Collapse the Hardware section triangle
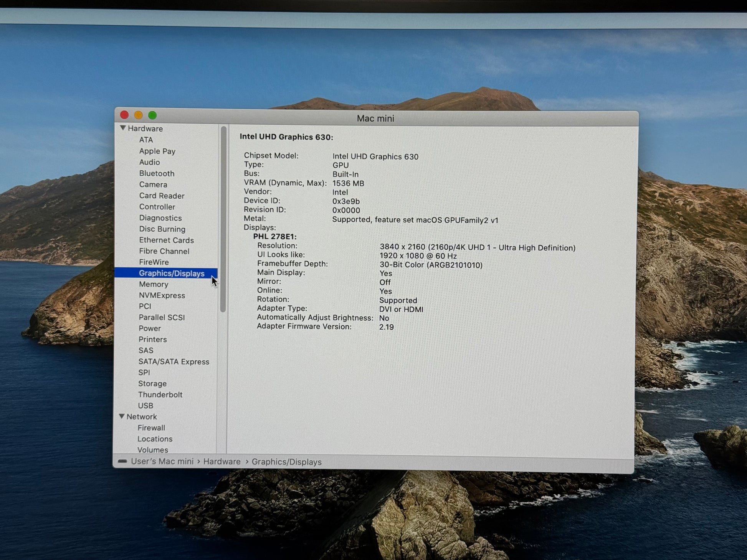747x560 pixels. tap(123, 128)
